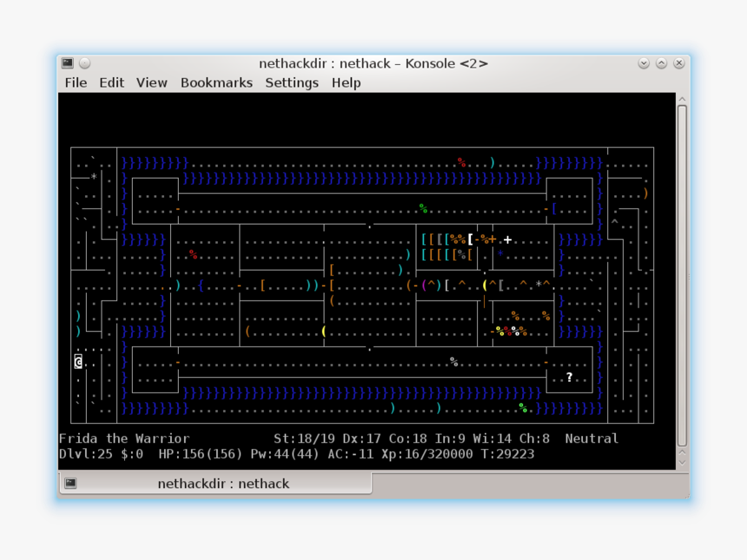Click the green % item in upper corridor
Viewport: 747px width, 560px height.
click(423, 208)
